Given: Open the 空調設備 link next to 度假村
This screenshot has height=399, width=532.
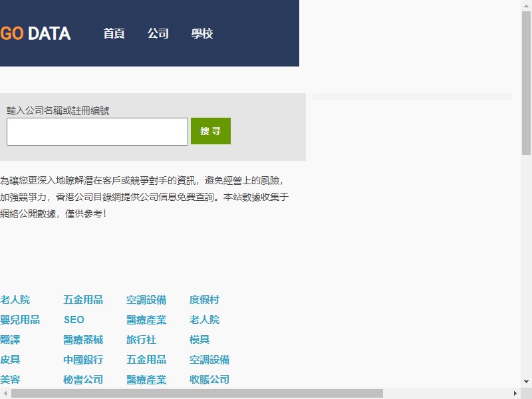Looking at the screenshot, I should tap(146, 300).
